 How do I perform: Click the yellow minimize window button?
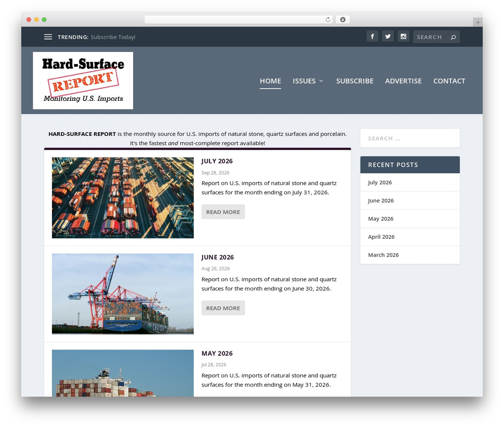click(36, 20)
